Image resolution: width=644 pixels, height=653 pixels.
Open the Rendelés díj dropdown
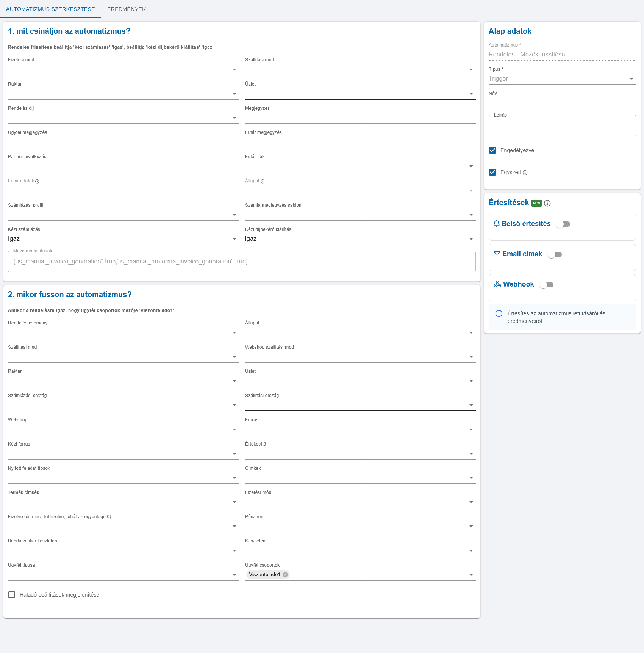click(x=123, y=118)
